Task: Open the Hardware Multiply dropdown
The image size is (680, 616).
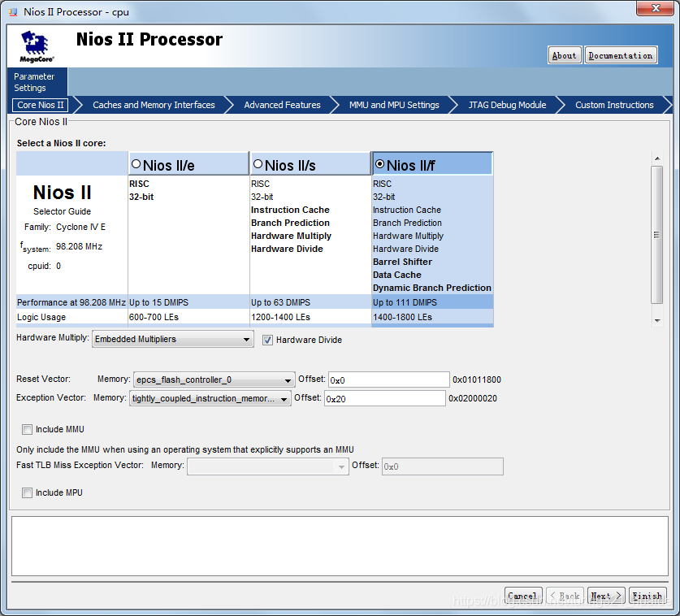Action: pos(172,339)
